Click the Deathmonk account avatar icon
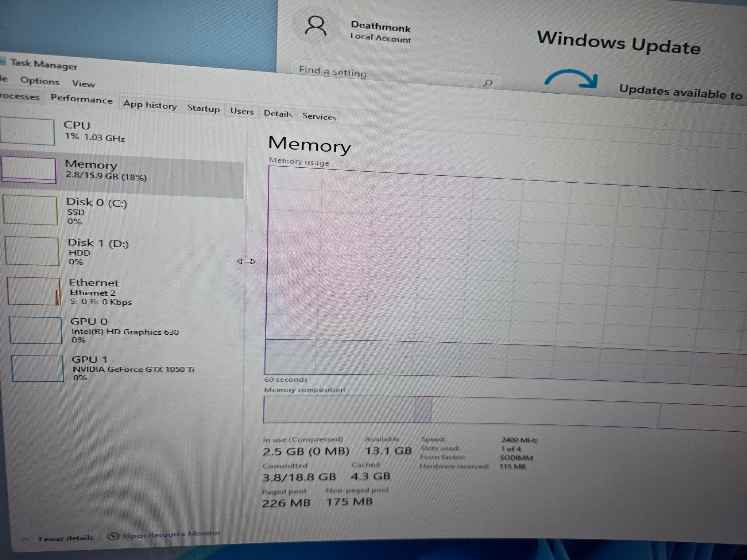 [316, 26]
